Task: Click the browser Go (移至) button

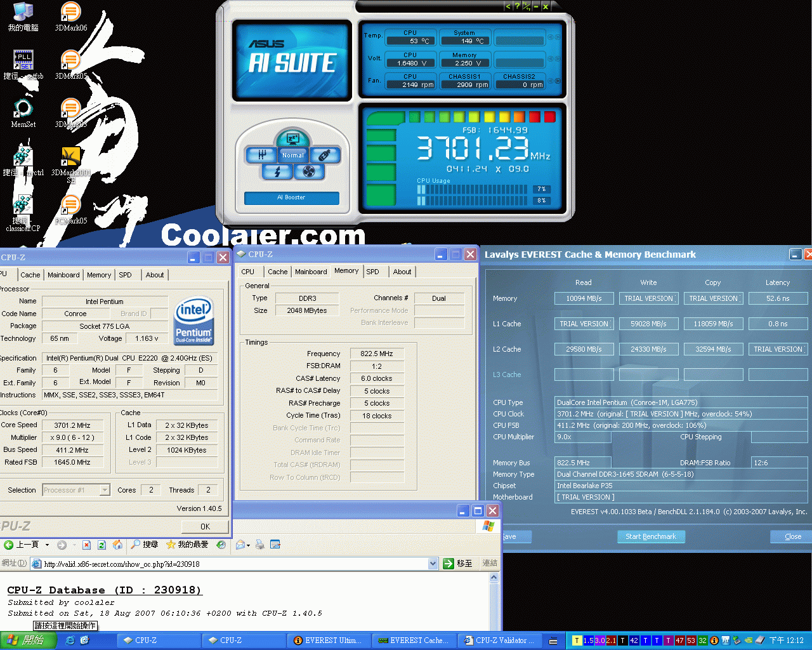Action: (x=458, y=563)
